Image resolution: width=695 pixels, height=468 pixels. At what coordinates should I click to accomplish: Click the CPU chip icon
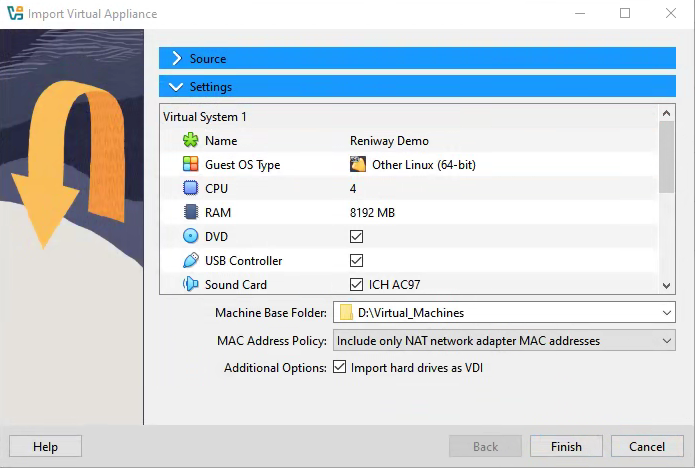(191, 188)
